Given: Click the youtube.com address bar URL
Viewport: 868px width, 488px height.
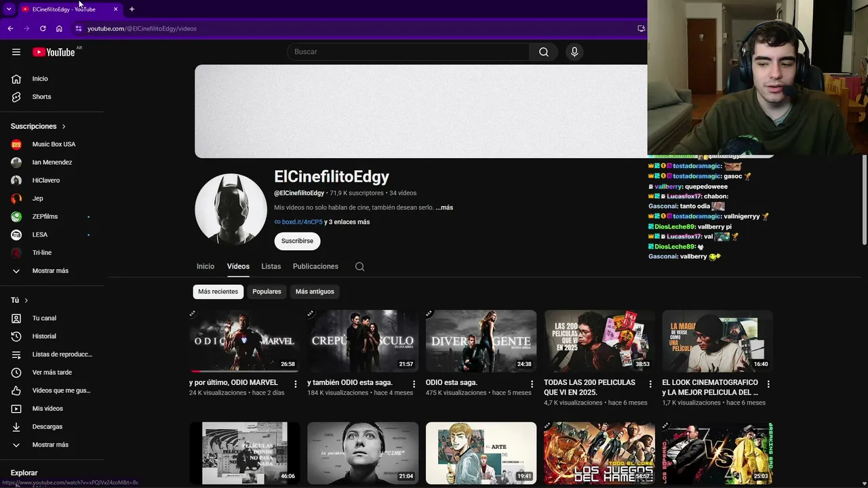Looking at the screenshot, I should (142, 28).
